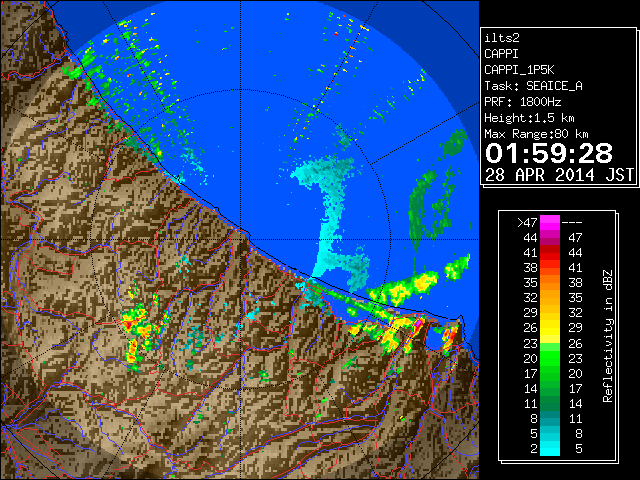Pick the red 41–44 dBZ legend band
This screenshot has width=640, height=480.
coord(550,253)
